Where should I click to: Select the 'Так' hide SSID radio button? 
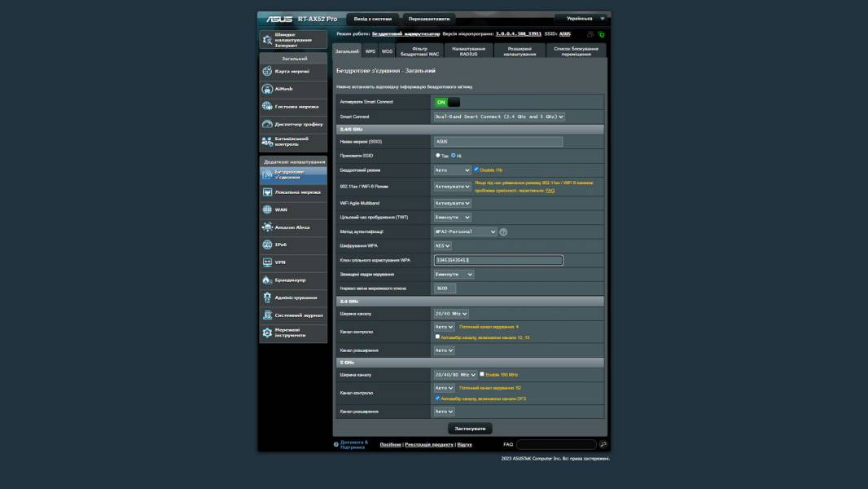pos(438,155)
